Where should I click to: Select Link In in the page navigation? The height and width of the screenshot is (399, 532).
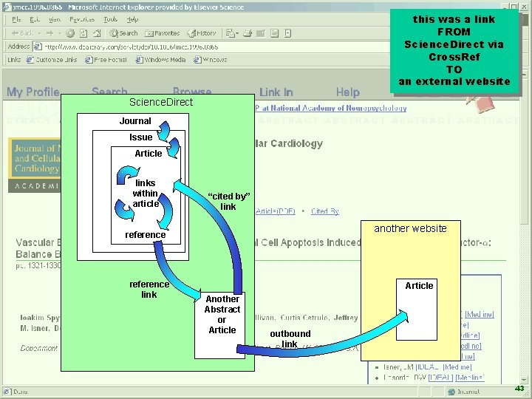coord(276,92)
